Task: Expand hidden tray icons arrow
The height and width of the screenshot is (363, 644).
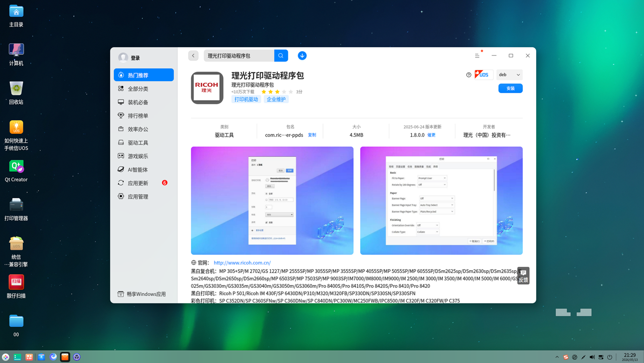Action: (557, 357)
